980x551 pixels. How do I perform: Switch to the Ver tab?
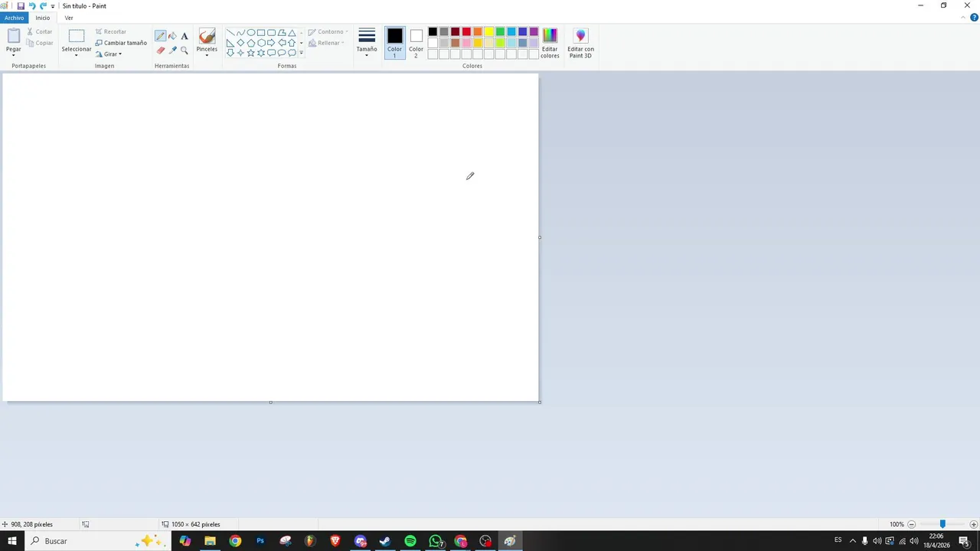[x=69, y=18]
